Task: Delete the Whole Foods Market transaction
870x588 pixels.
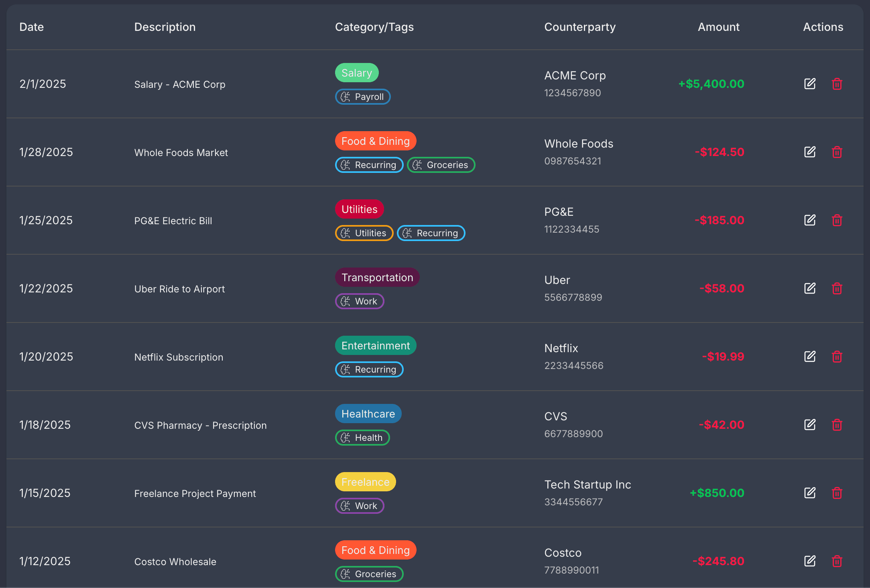Action: tap(837, 152)
